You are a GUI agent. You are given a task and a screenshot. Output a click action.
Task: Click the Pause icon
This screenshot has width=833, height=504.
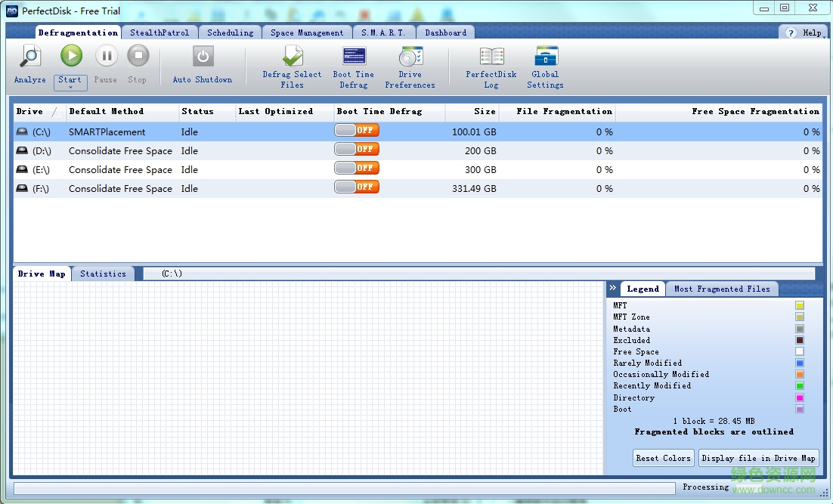coord(106,56)
